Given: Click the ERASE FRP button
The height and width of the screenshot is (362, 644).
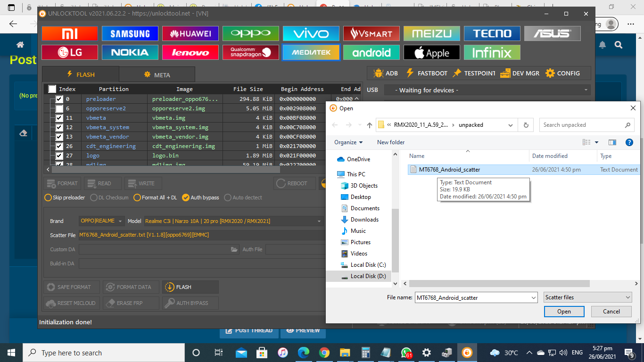Looking at the screenshot, I should [131, 303].
